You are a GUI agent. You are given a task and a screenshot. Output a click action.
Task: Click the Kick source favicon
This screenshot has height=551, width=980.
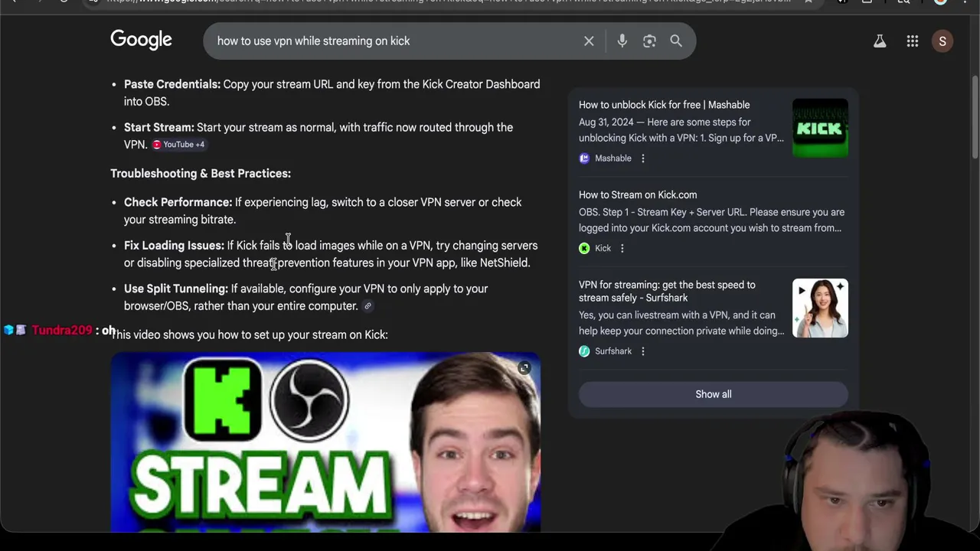click(584, 249)
